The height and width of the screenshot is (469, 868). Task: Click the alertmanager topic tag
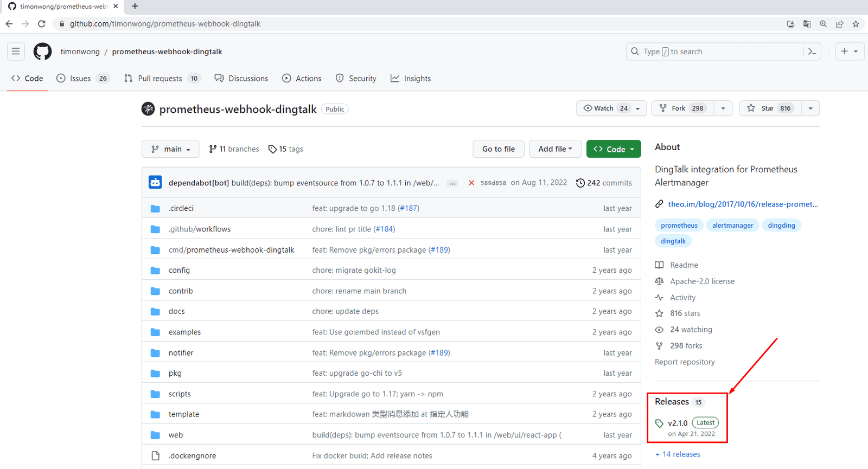(732, 226)
